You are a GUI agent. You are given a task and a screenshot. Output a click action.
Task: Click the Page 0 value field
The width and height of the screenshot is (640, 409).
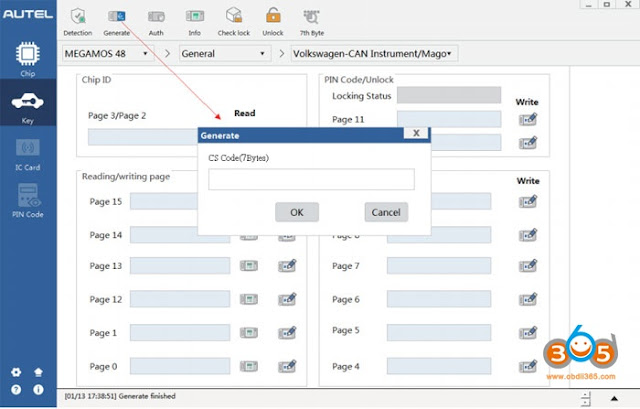tap(180, 366)
